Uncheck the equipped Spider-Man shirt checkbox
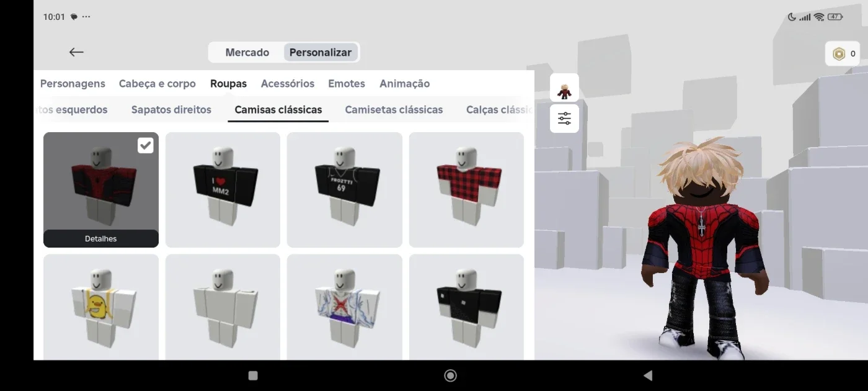Image resolution: width=868 pixels, height=391 pixels. (x=145, y=145)
